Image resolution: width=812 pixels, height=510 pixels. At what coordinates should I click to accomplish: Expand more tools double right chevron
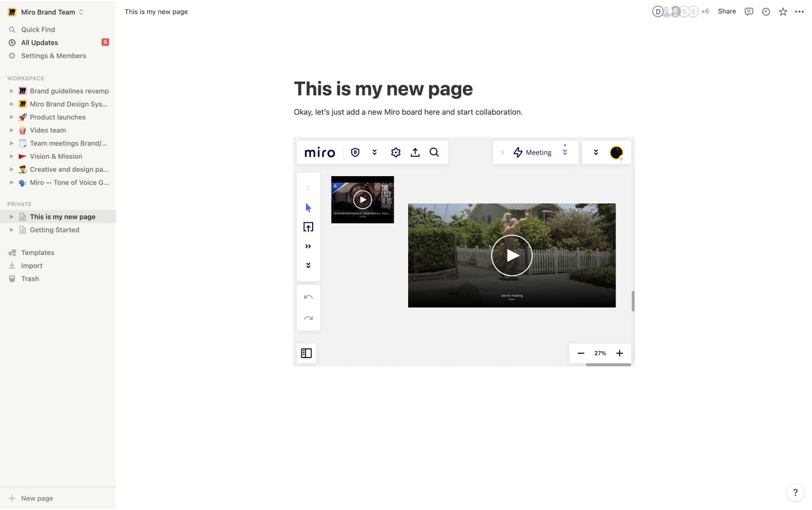click(x=308, y=246)
